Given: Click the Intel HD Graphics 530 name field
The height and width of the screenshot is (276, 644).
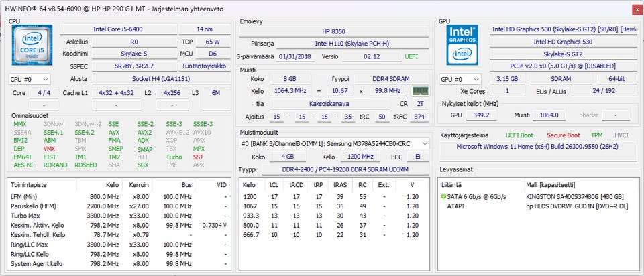Looking at the screenshot, I should pyautogui.click(x=563, y=42).
